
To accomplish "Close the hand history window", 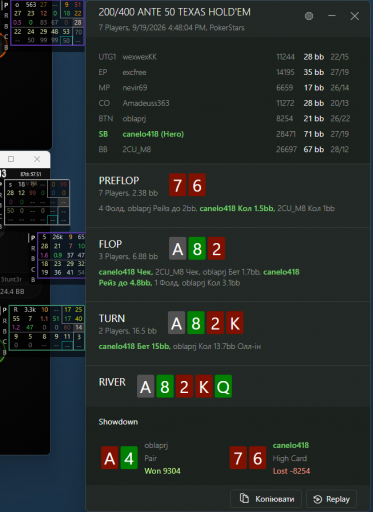I will pyautogui.click(x=355, y=16).
